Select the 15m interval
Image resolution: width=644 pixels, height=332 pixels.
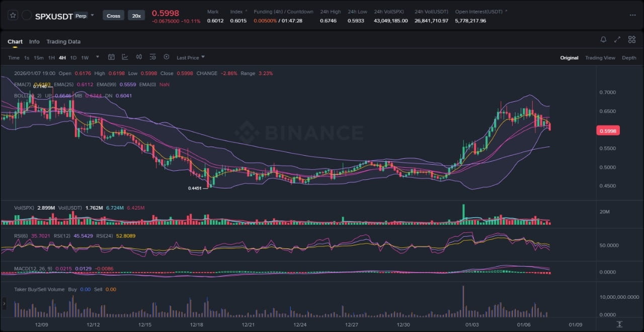(x=39, y=57)
